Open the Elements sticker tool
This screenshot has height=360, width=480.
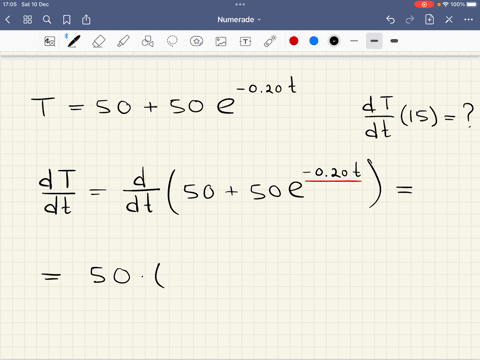tap(196, 41)
